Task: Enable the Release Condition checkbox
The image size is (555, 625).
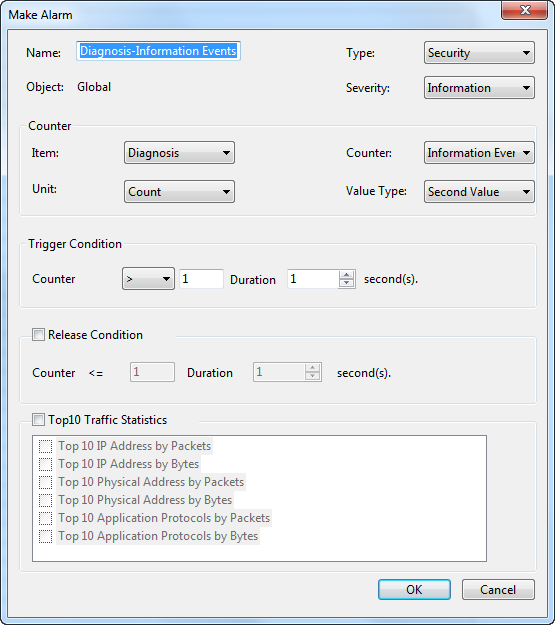Action: [38, 334]
